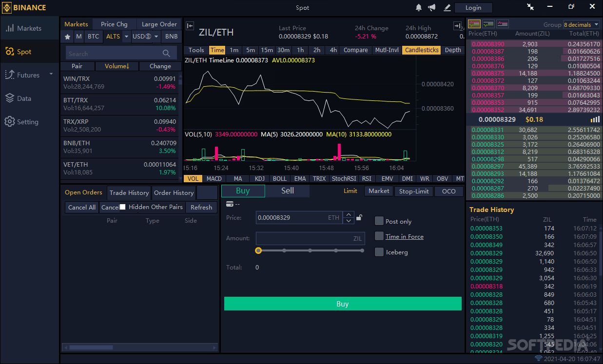Viewport: 603px width, 364px height.
Task: Click the amount slider handle at start
Action: pos(258,250)
